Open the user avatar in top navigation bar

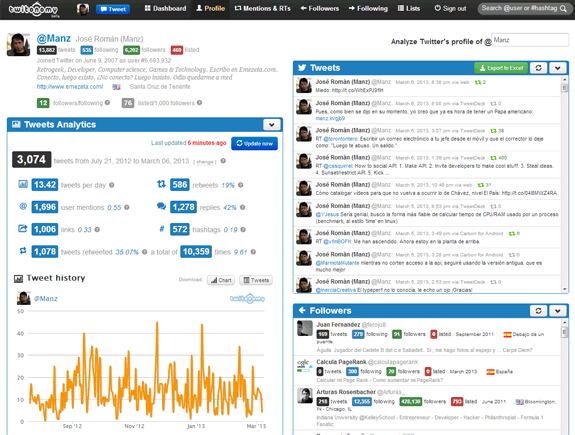pos(83,9)
